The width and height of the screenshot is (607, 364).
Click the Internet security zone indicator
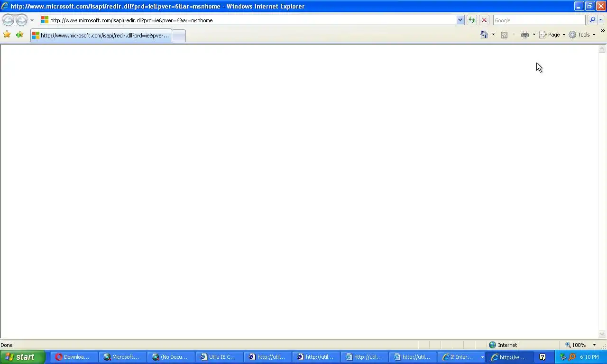tap(503, 345)
